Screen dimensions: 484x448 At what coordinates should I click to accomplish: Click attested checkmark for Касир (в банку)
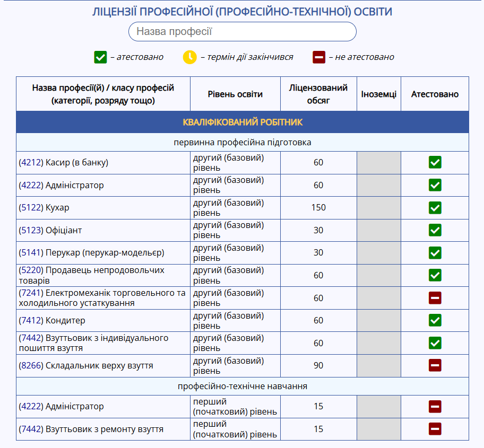[435, 163]
